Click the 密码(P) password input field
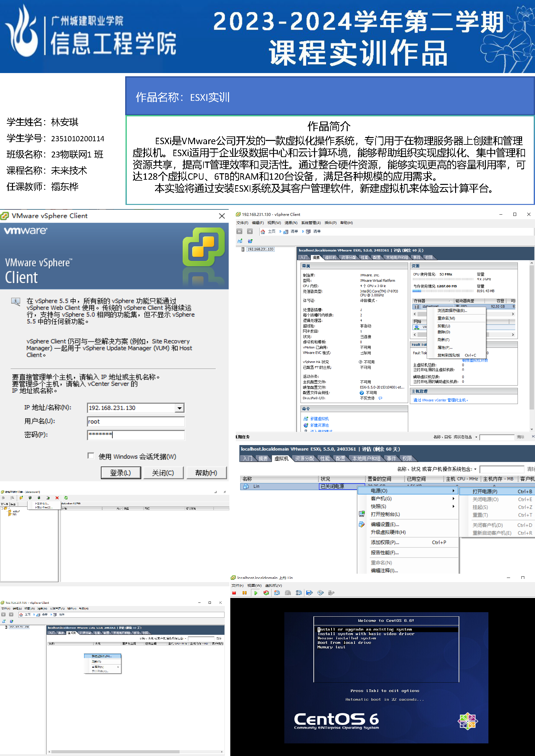Image resolution: width=535 pixels, height=756 pixels. pos(136,435)
